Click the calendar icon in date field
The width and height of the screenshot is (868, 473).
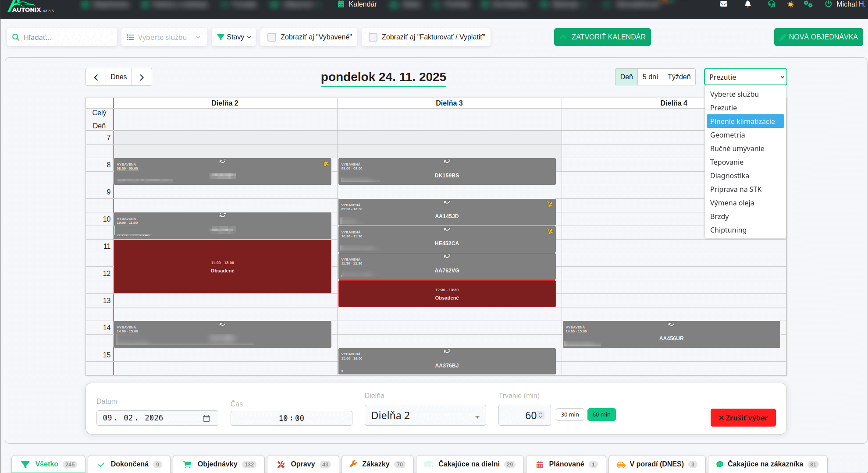(206, 418)
